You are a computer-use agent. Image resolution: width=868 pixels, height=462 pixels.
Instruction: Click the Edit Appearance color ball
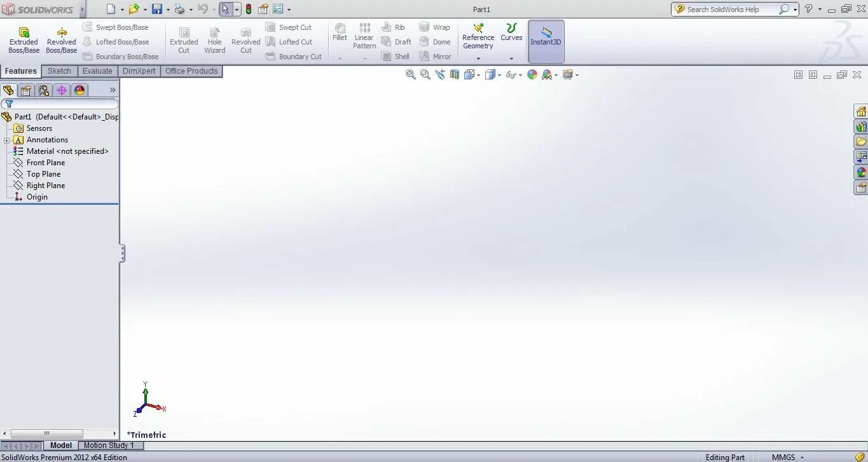tap(532, 74)
